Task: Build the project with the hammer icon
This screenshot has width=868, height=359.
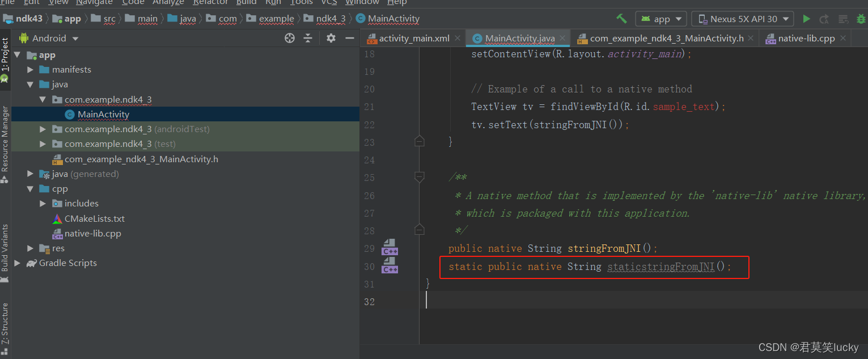Action: (621, 19)
